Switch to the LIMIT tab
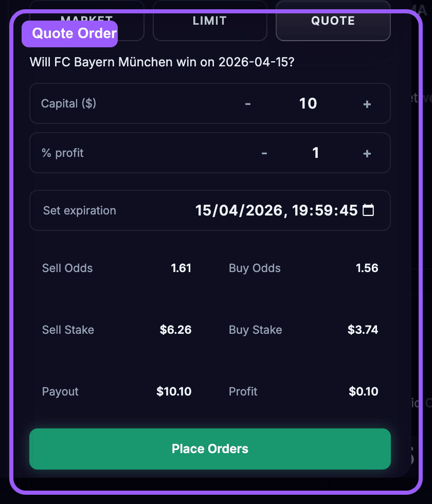432x504 pixels. click(210, 21)
